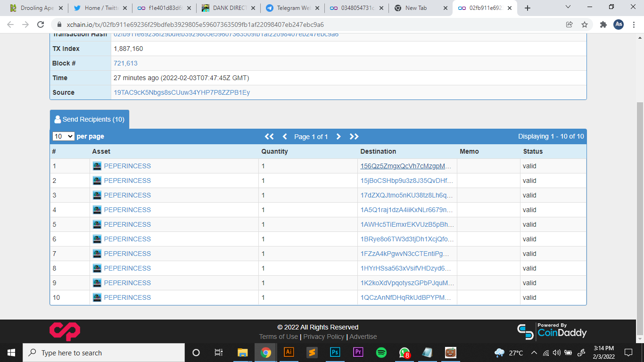Viewport: 644px width, 362px height.
Task: Go to the previous recipients page
Action: point(285,136)
